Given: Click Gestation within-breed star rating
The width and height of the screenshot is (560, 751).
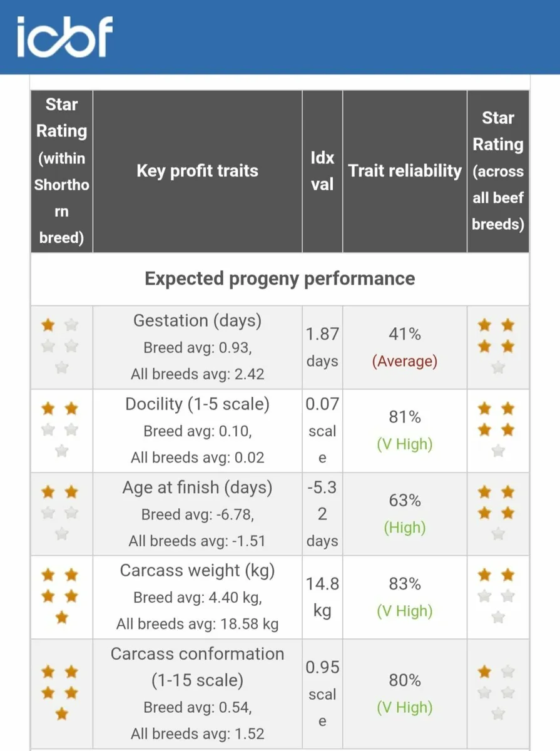Looking at the screenshot, I should coord(60,345).
